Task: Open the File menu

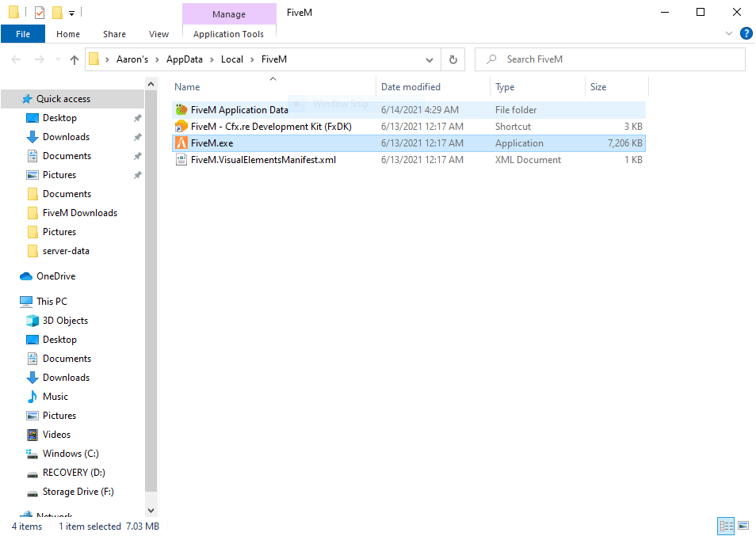Action: (x=23, y=34)
